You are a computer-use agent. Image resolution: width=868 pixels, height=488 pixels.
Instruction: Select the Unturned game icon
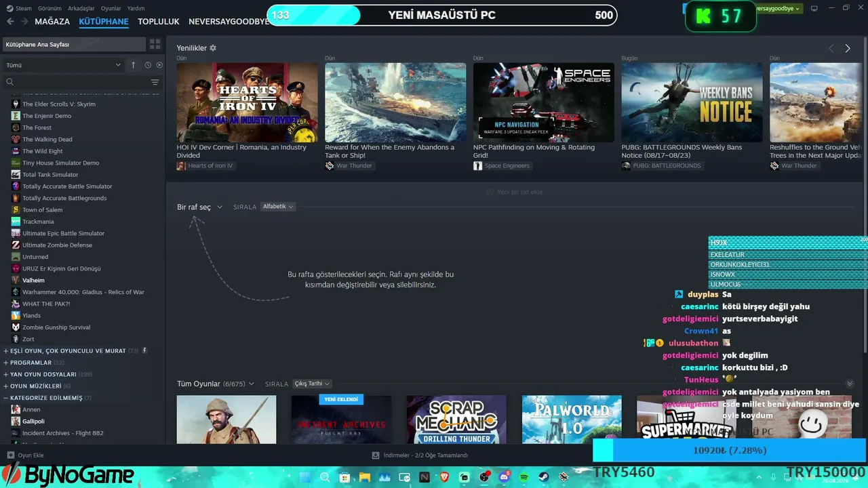[x=16, y=257]
